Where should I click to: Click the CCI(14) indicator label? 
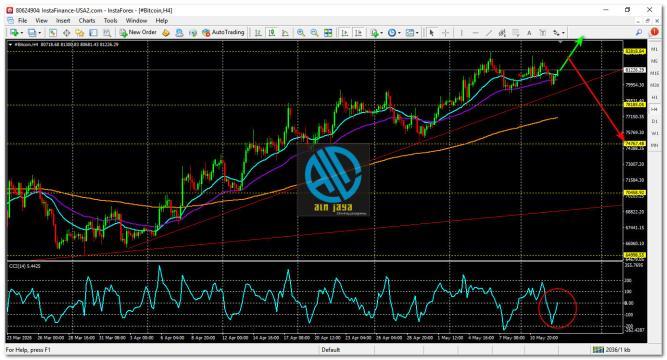click(x=25, y=266)
